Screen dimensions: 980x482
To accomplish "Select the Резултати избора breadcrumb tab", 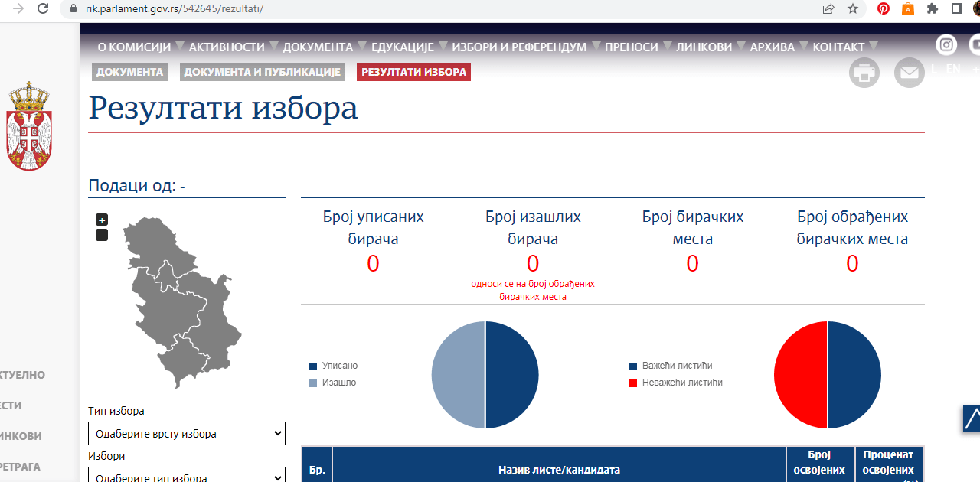I will [x=413, y=72].
